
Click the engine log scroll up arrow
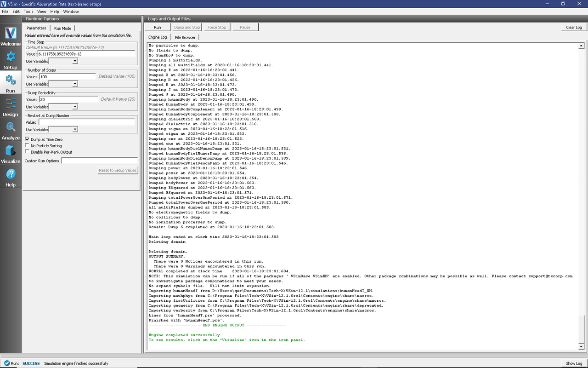pos(581,46)
